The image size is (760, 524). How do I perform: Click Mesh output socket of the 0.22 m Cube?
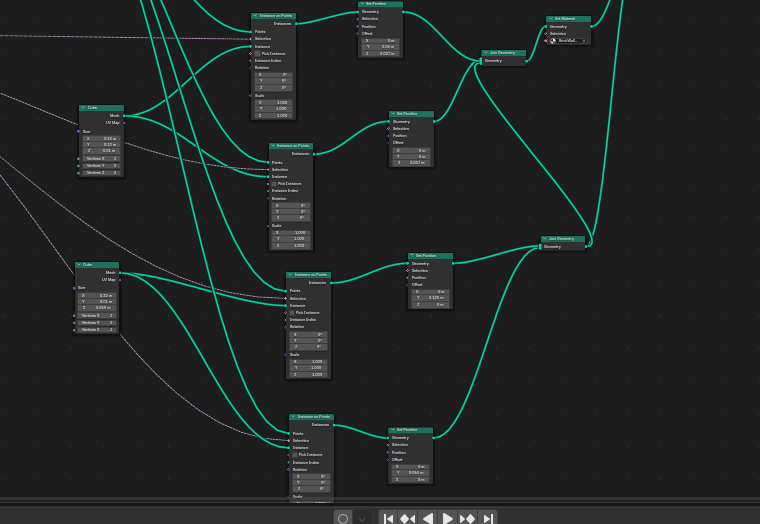(119, 272)
